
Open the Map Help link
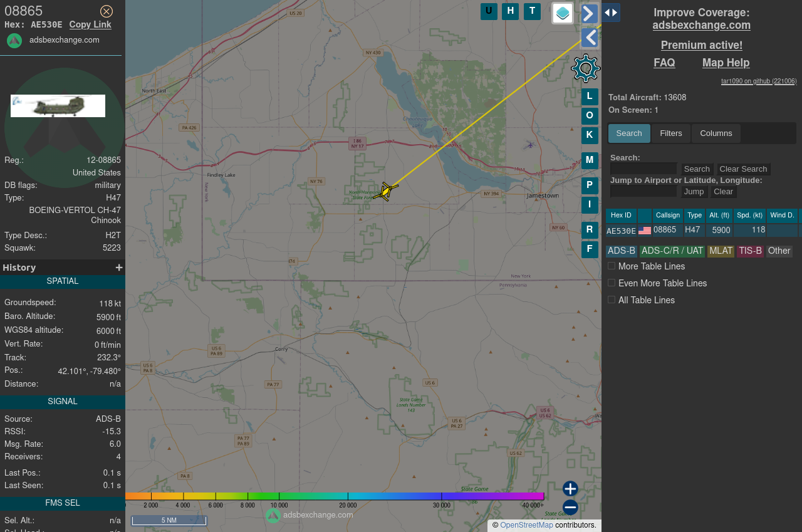click(x=726, y=63)
